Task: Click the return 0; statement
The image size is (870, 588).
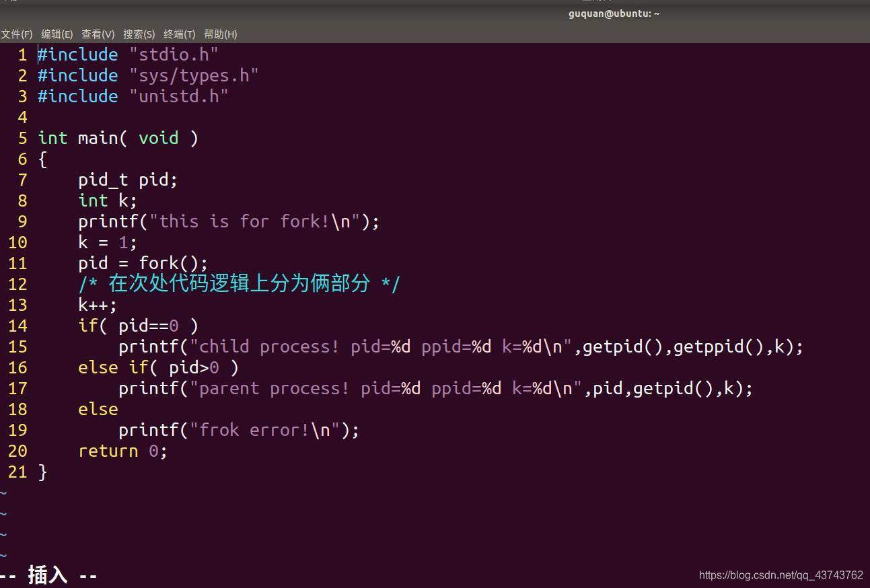Action: click(122, 451)
